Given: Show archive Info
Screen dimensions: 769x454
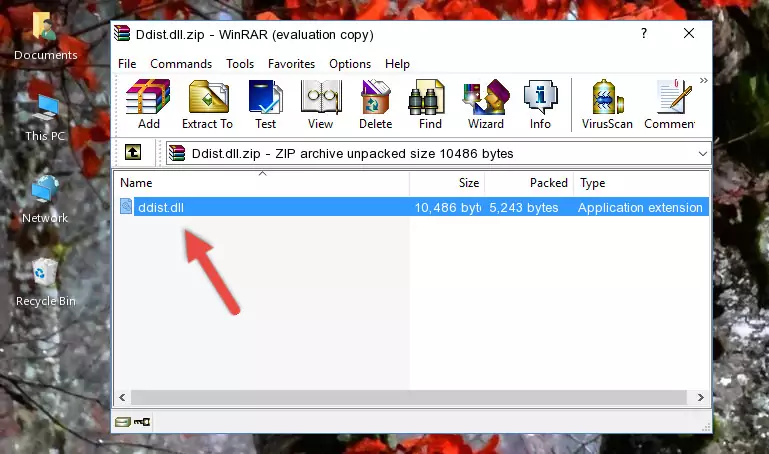Looking at the screenshot, I should pyautogui.click(x=540, y=104).
